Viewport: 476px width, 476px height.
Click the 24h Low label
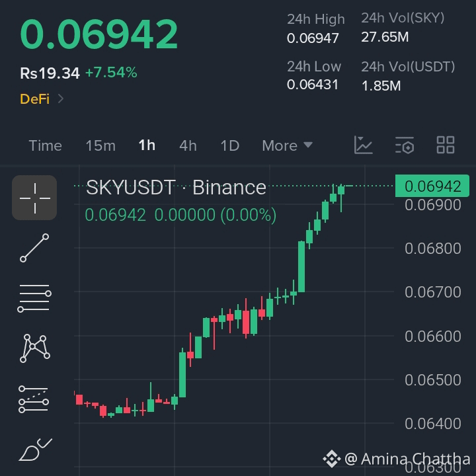point(314,67)
